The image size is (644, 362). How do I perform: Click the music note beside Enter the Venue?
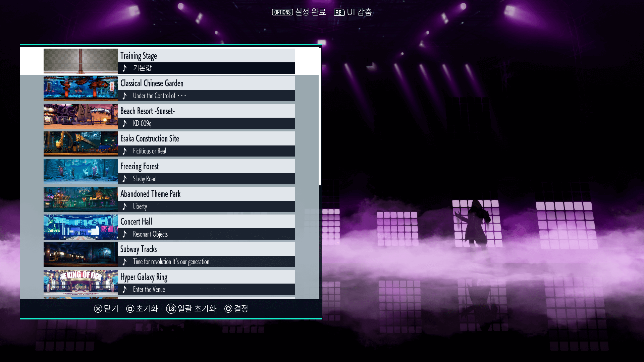coord(125,289)
